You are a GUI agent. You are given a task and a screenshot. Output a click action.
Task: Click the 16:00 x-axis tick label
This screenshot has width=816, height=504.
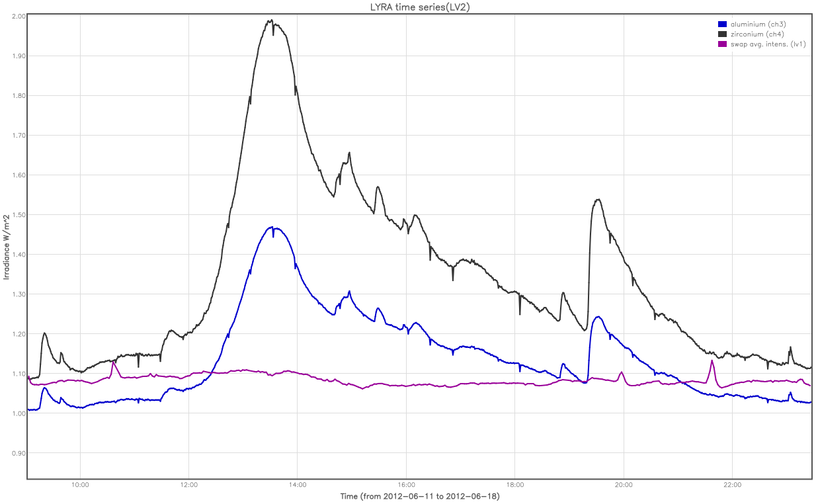406,485
